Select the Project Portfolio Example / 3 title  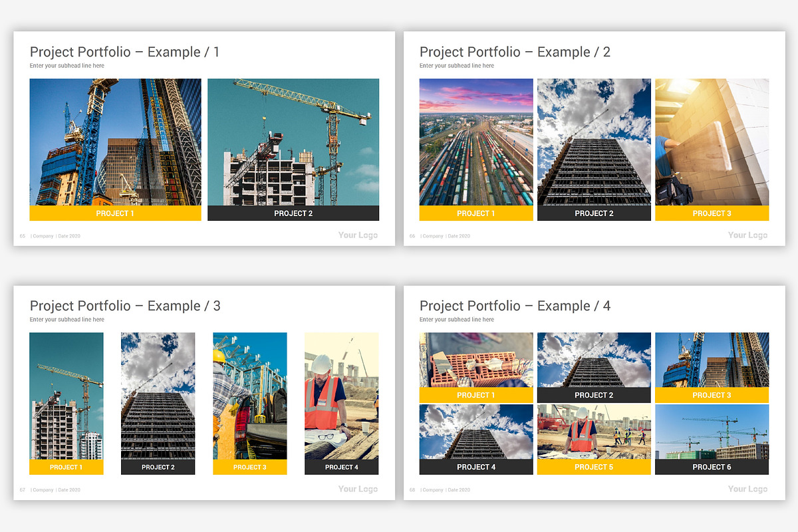[125, 306]
